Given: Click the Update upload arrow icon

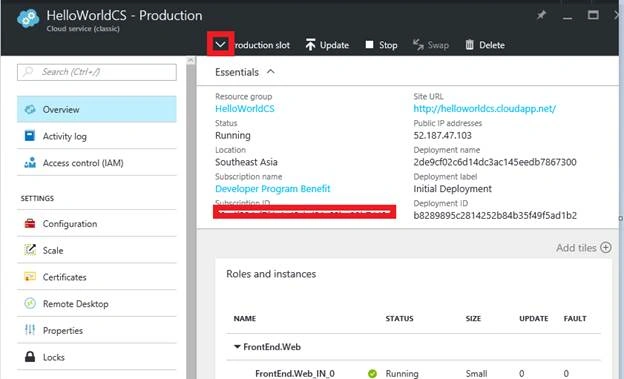Looking at the screenshot, I should (310, 44).
